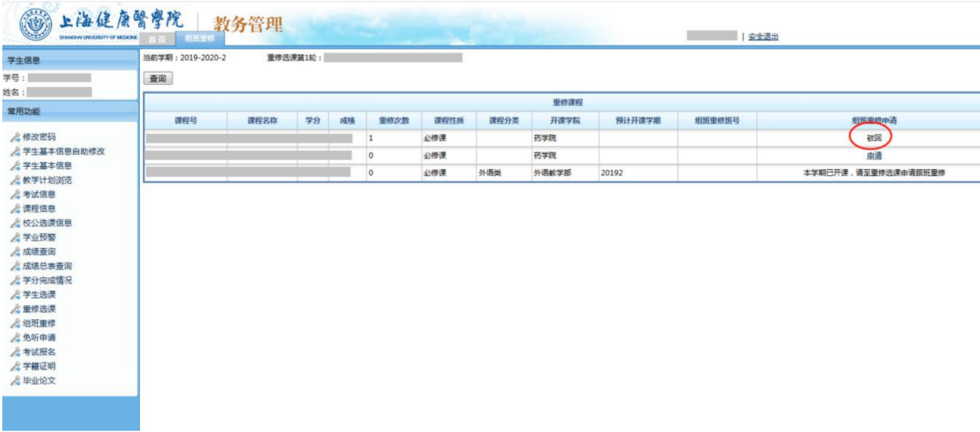Click the circled 取回 link
Viewport: 980px width, 432px height.
pos(873,137)
